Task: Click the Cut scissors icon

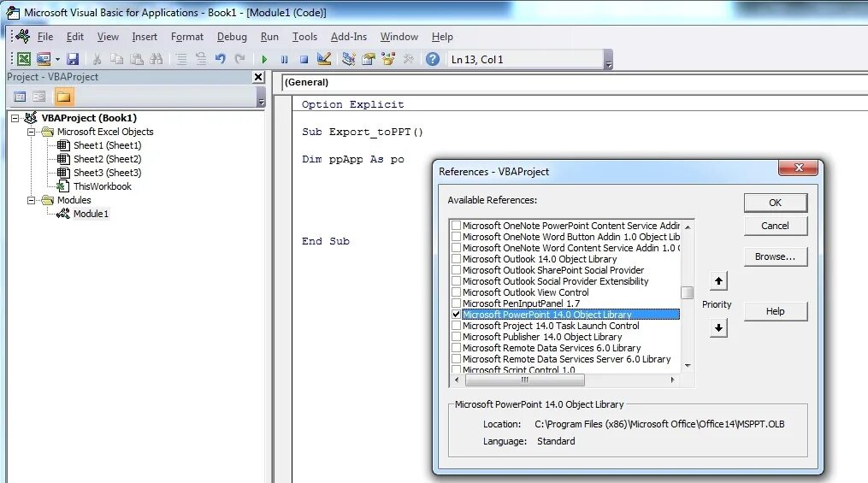Action: click(97, 59)
